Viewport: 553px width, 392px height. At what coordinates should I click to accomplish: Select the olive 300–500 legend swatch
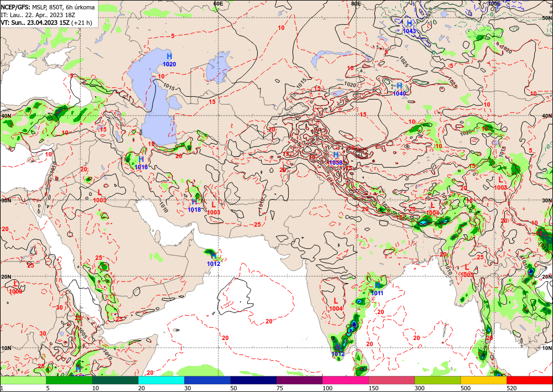tap(437, 380)
